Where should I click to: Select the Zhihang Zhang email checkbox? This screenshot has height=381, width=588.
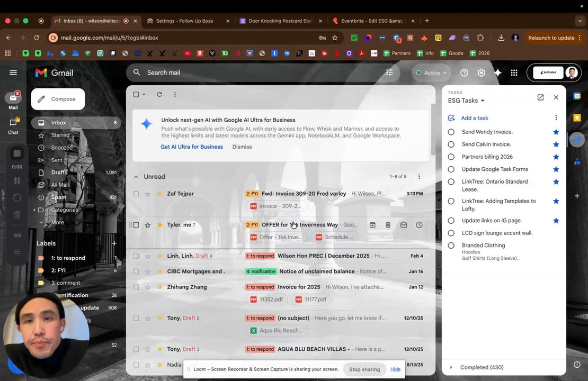coord(136,287)
